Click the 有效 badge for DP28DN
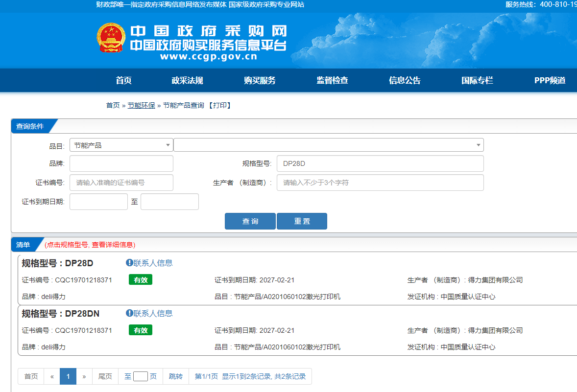The image size is (577, 392). click(141, 330)
